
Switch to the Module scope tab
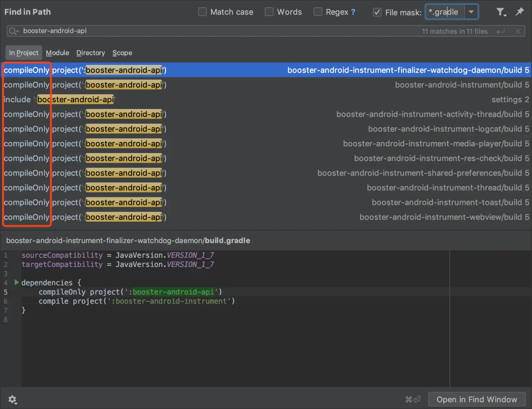(x=57, y=53)
